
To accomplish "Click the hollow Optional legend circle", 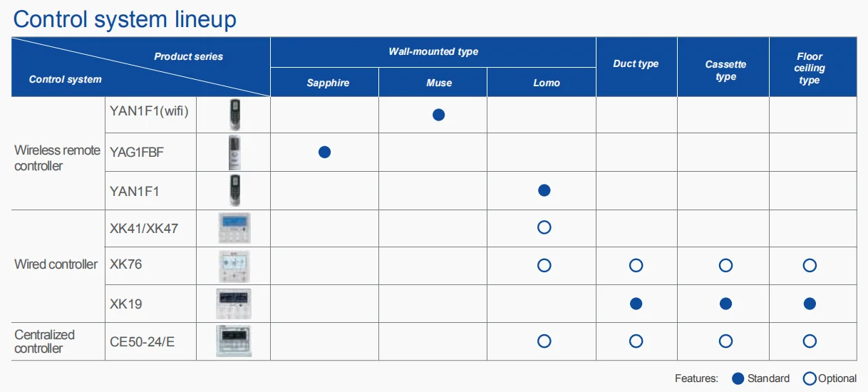I will (x=810, y=378).
